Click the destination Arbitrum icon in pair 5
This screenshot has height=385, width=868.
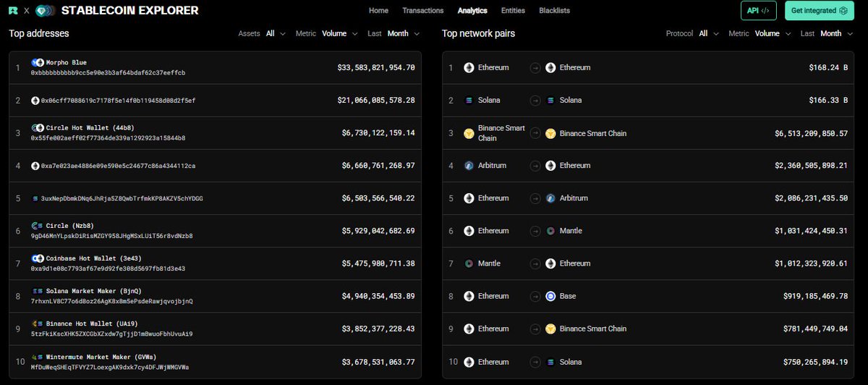click(x=550, y=198)
